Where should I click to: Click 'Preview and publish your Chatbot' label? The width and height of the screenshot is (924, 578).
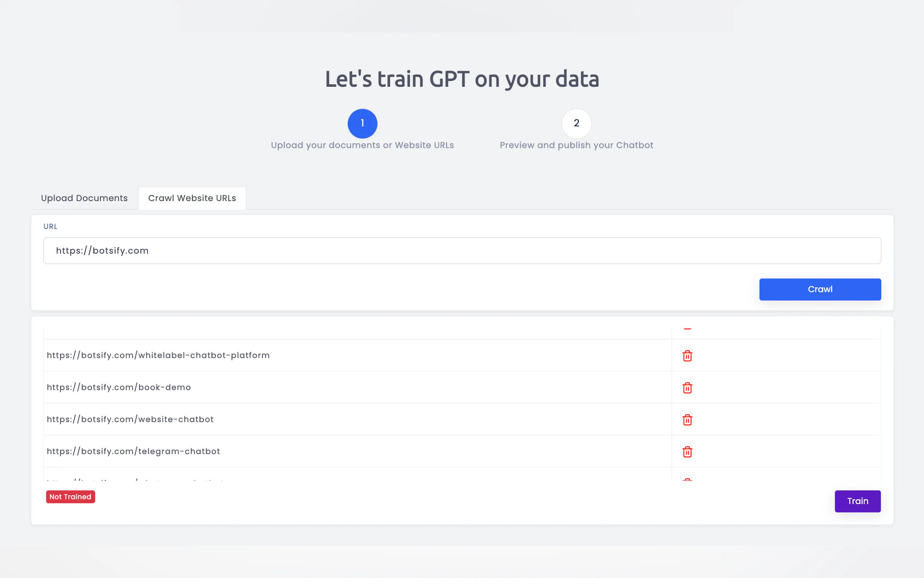[576, 145]
